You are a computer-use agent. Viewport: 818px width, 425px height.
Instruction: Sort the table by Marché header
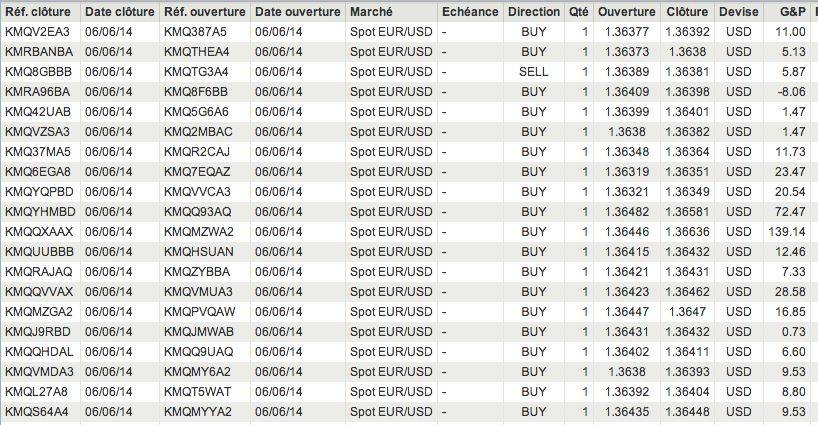tap(372, 12)
